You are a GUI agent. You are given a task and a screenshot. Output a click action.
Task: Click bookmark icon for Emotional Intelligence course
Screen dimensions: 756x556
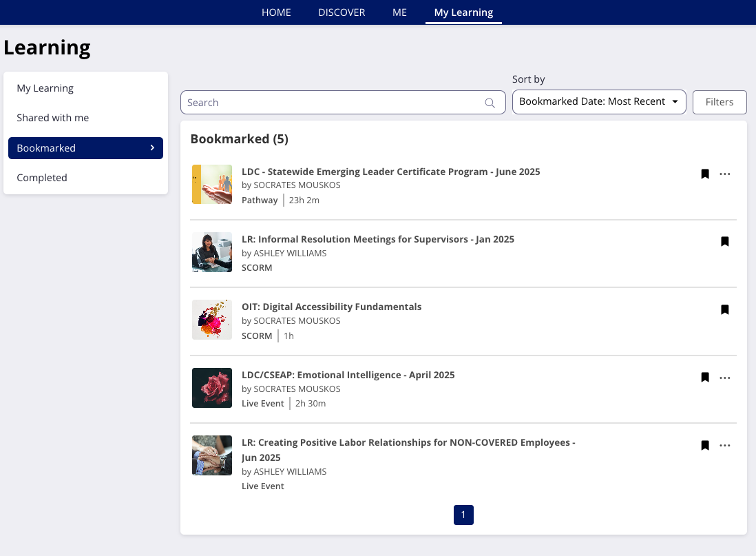pos(705,378)
